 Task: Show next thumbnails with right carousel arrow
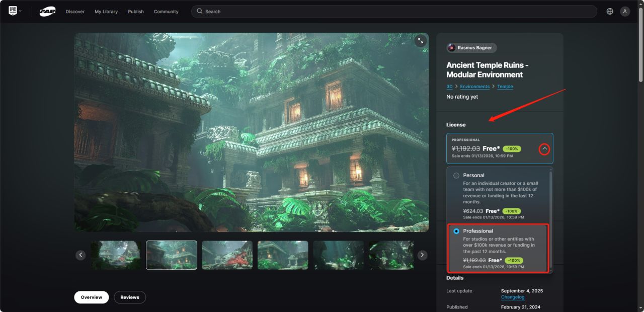pos(422,255)
